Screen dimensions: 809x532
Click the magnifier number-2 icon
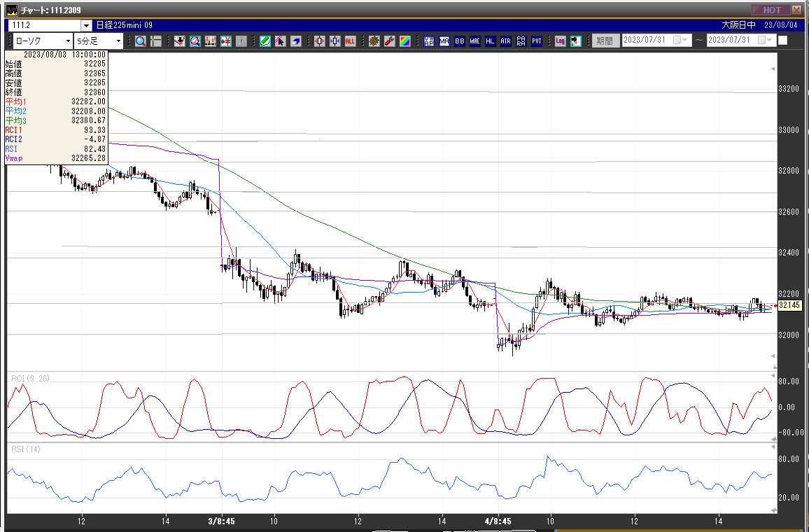[x=195, y=41]
